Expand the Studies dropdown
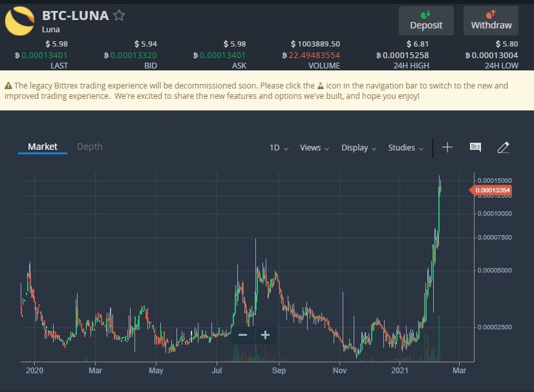Viewport: 534px width, 392px height. coord(405,148)
